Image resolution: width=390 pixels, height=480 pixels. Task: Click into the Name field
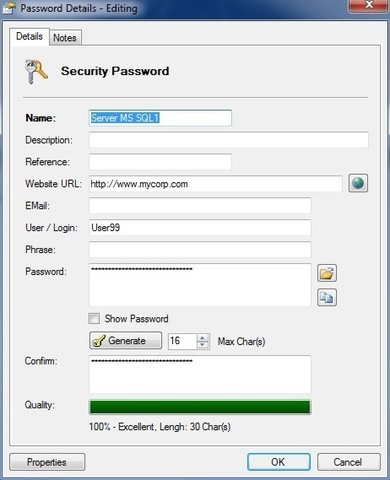tap(160, 118)
